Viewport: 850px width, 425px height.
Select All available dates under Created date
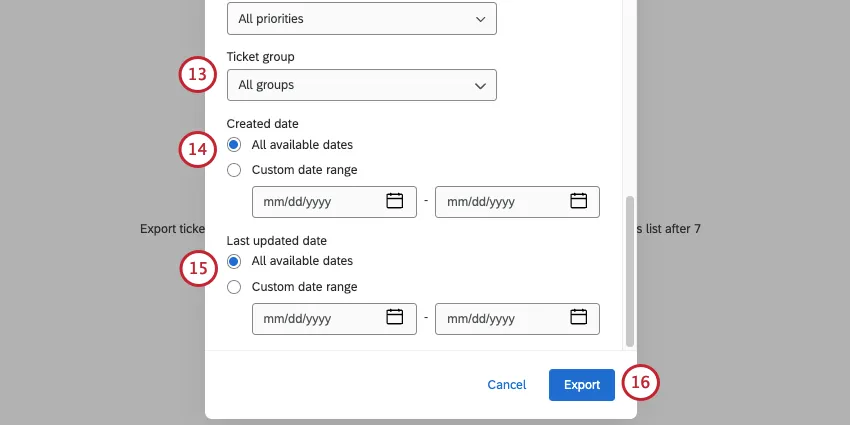coord(234,145)
